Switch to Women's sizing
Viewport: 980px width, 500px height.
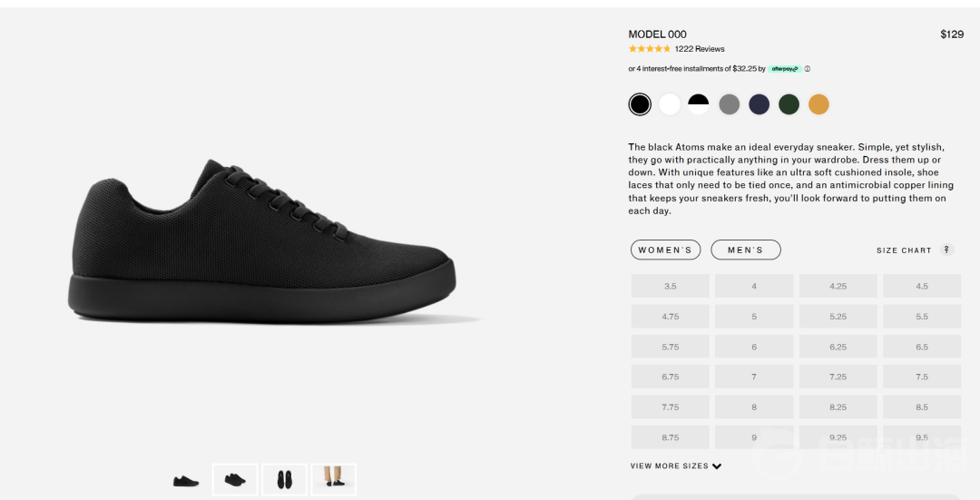[665, 250]
